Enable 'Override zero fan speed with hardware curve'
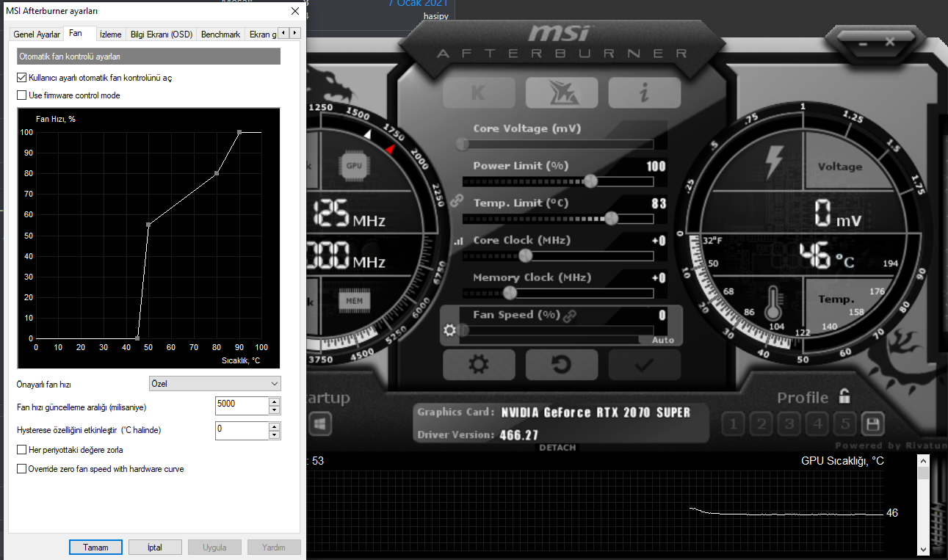948x560 pixels. point(21,469)
